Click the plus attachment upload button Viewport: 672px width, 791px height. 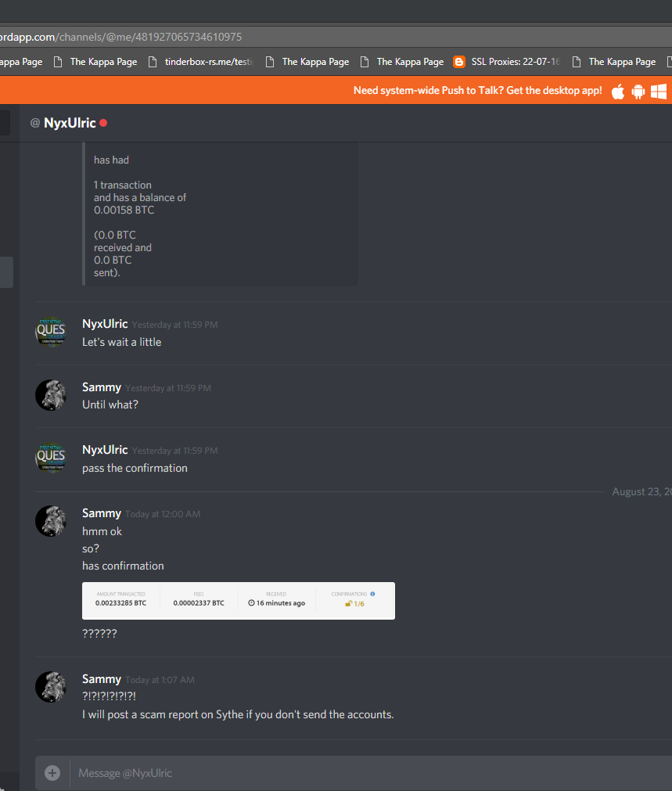tap(52, 773)
